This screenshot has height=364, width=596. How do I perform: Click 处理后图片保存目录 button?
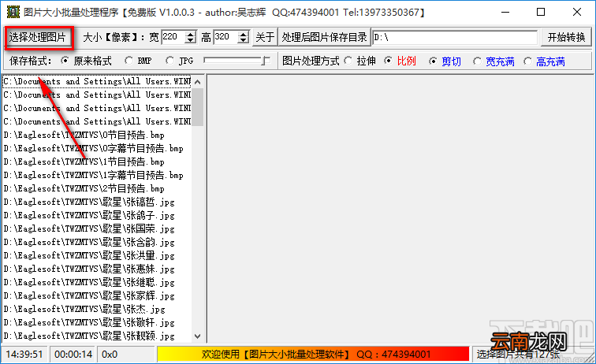point(324,37)
